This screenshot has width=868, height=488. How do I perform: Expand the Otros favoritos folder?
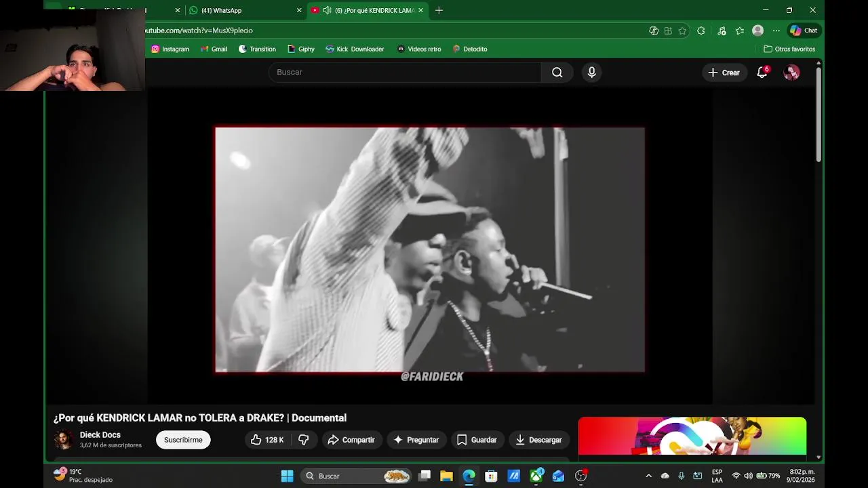pyautogui.click(x=789, y=49)
